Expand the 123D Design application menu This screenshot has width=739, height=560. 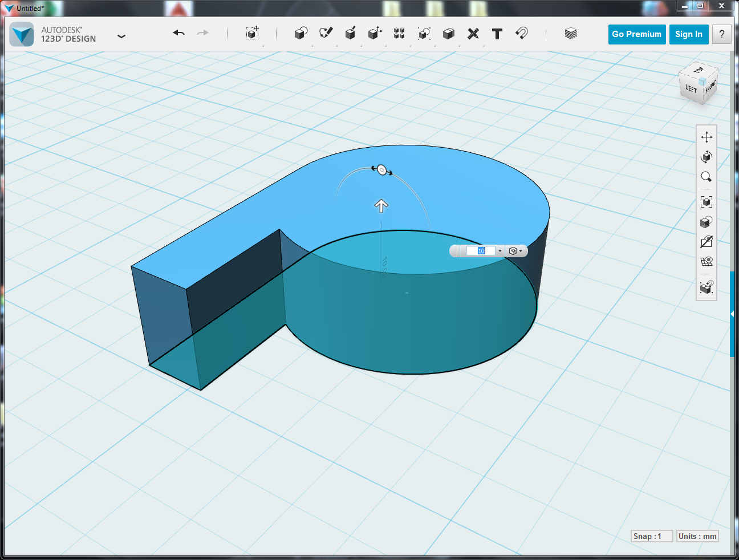[121, 36]
